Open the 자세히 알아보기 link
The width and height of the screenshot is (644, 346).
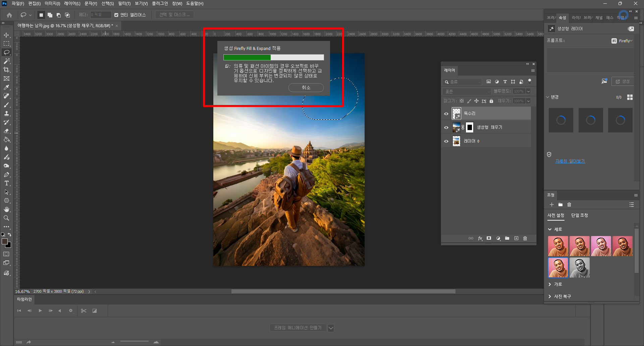(570, 161)
